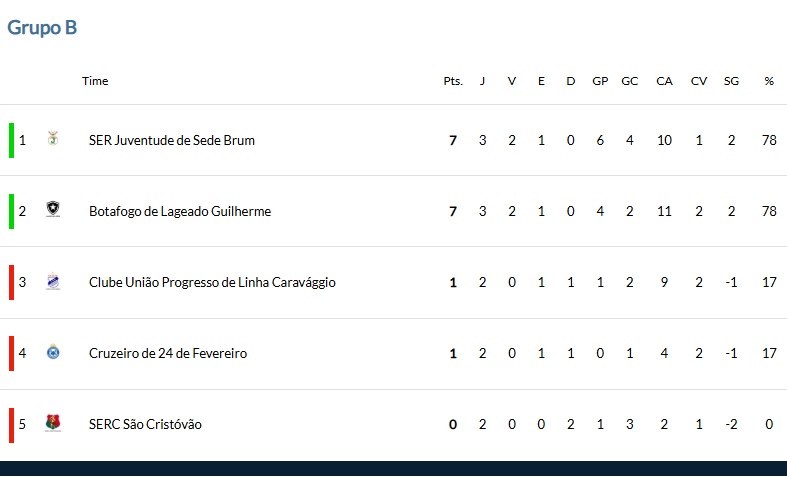Click the Grupo B heading
Screen dimensions: 787x477
(42, 27)
